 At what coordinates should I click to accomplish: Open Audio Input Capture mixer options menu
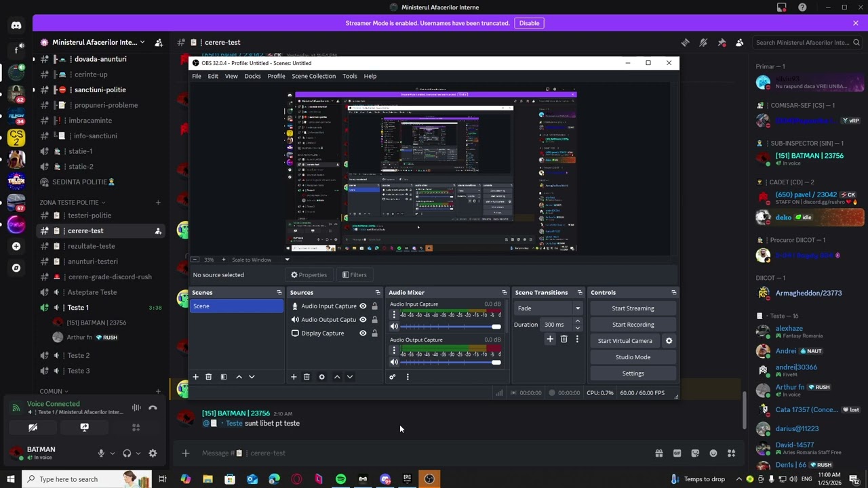point(394,314)
